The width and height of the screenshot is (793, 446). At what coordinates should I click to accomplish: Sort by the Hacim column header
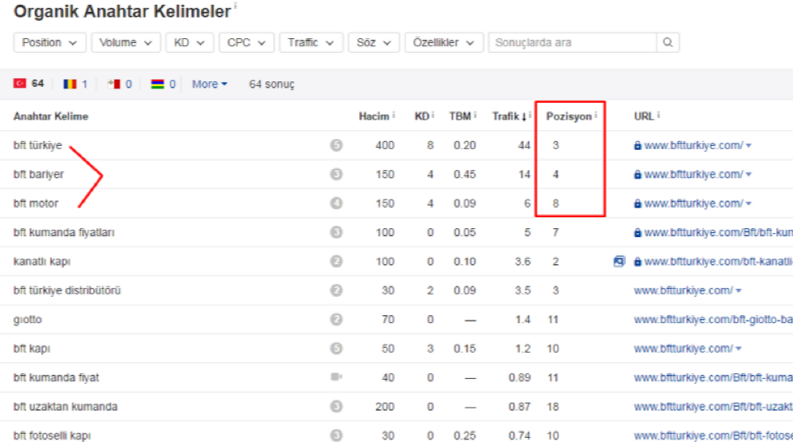pos(374,116)
